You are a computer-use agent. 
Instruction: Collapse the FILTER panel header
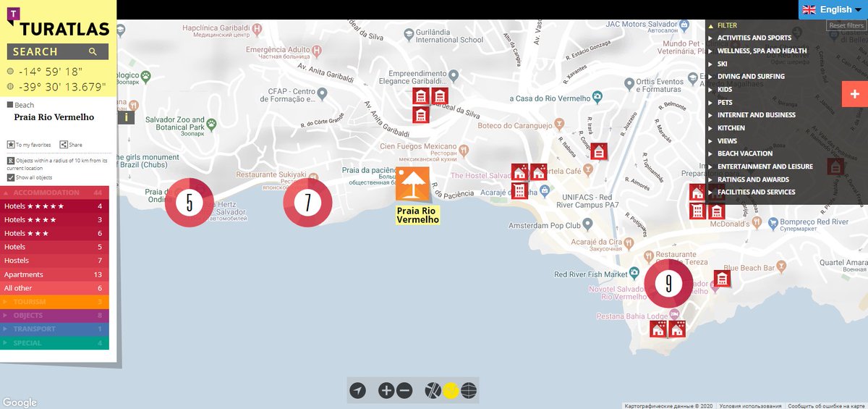tap(726, 25)
